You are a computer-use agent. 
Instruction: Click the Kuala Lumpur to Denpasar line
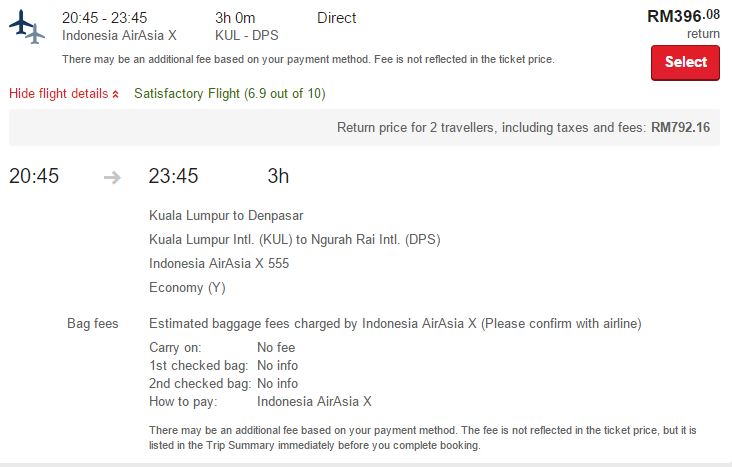(x=226, y=216)
